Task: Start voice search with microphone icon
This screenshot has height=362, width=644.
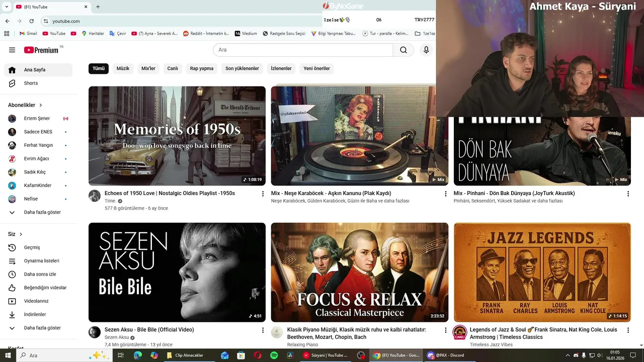Action: (426, 50)
